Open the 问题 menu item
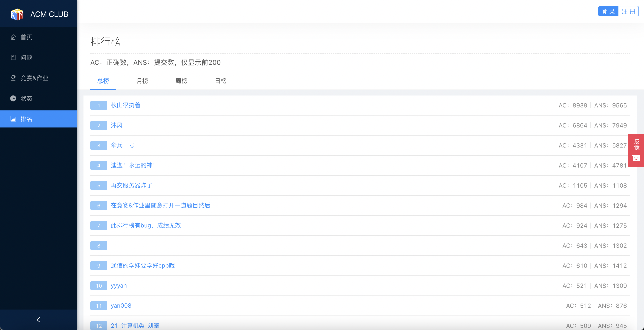The height and width of the screenshot is (330, 644). tap(38, 58)
